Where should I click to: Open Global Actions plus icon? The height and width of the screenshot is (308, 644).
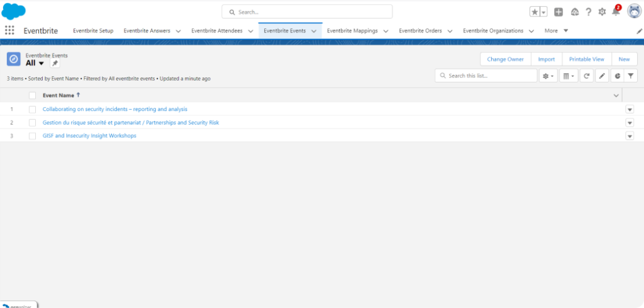(x=558, y=12)
